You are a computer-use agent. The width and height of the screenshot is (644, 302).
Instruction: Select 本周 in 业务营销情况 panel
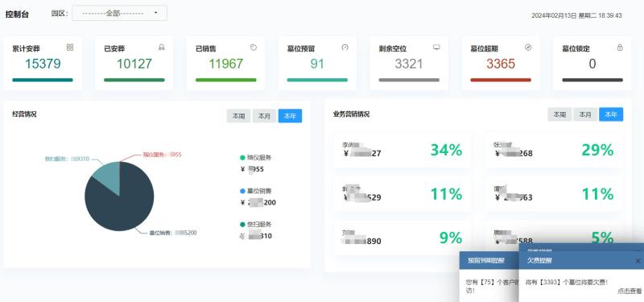(559, 114)
